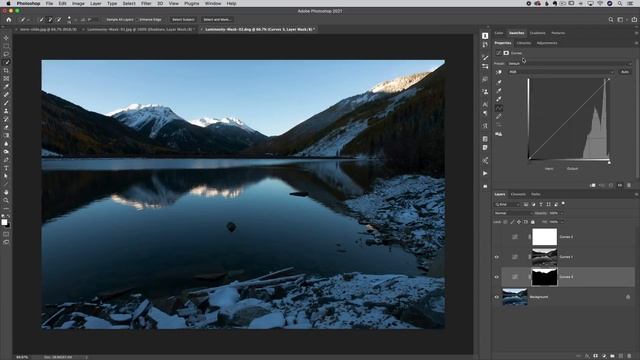This screenshot has height=360, width=640.
Task: Create a new group folder icon
Action: (x=612, y=356)
